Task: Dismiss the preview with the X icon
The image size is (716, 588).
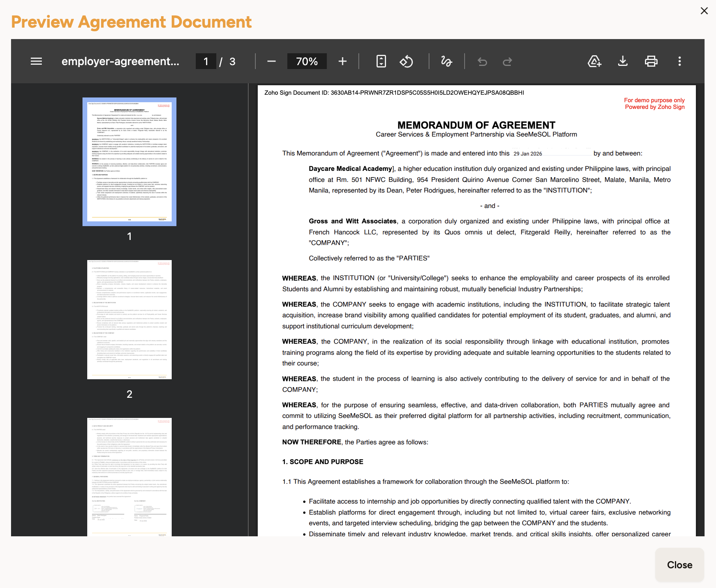Action: click(704, 11)
